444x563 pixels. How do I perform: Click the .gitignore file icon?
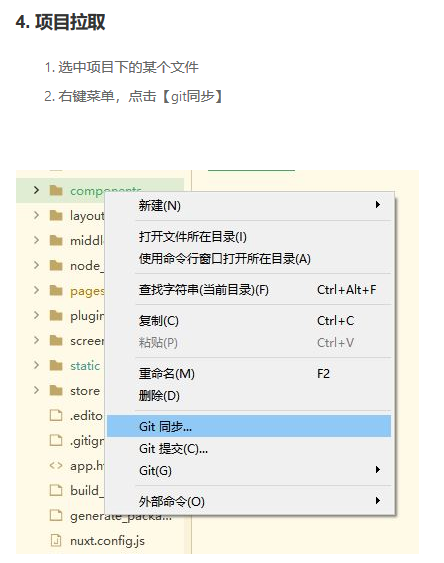(x=56, y=440)
